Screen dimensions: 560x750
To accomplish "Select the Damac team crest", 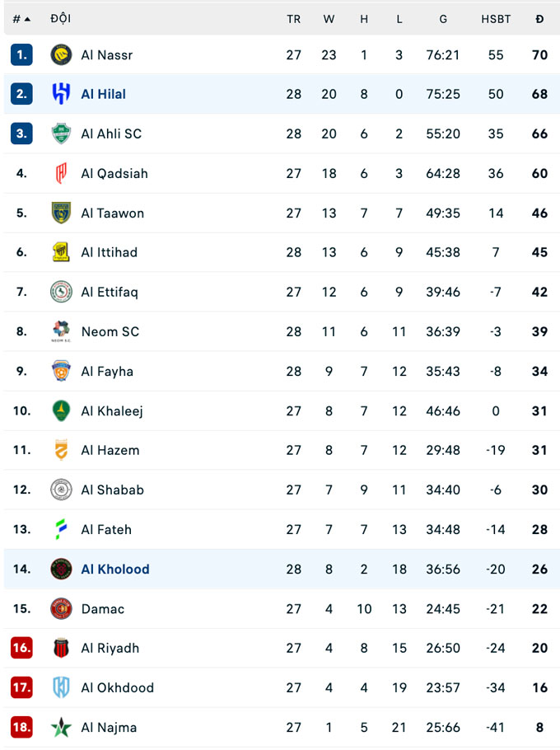I will 62,608.
